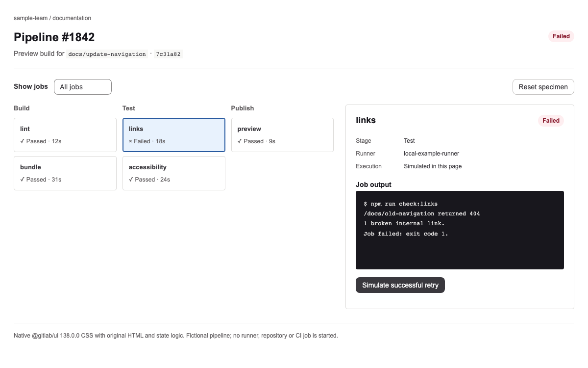This screenshot has height=368, width=588.
Task: Click the links title in detail panel
Action: (366, 120)
